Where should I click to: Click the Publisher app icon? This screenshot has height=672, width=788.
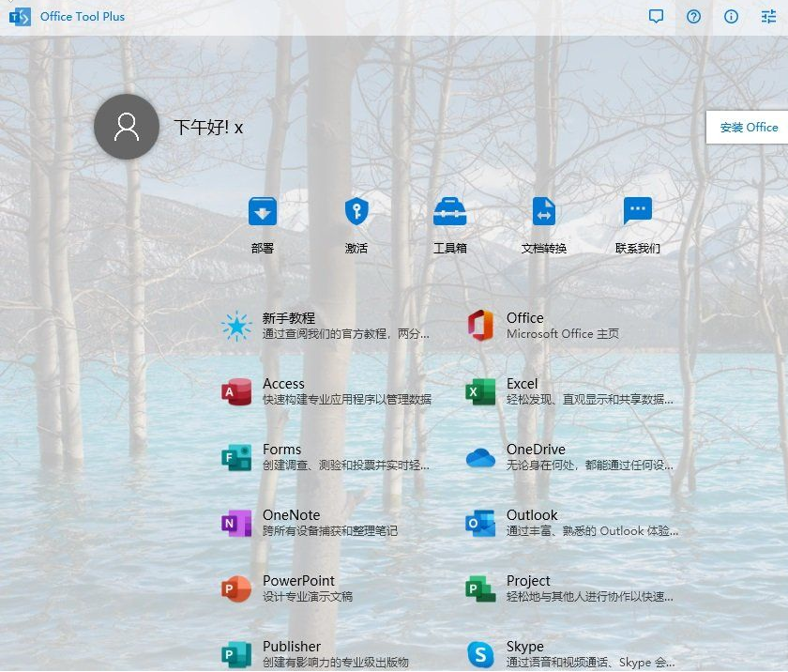tap(236, 655)
